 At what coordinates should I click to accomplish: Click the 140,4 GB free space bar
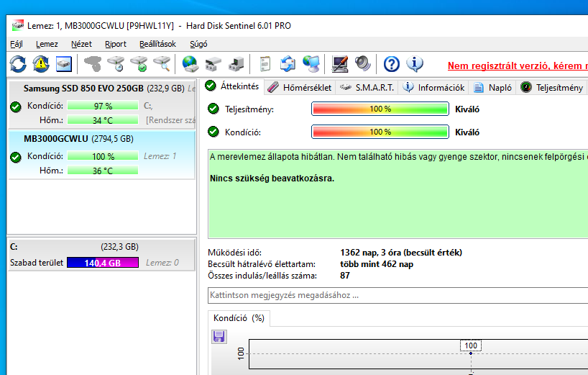tap(103, 263)
